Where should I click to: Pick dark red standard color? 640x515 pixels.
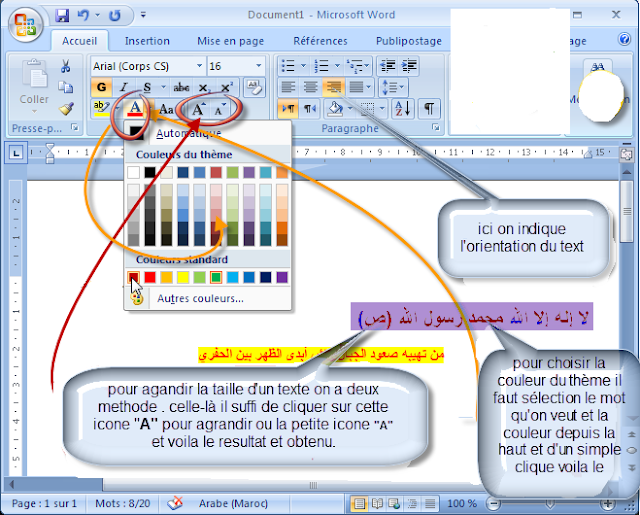click(x=133, y=277)
